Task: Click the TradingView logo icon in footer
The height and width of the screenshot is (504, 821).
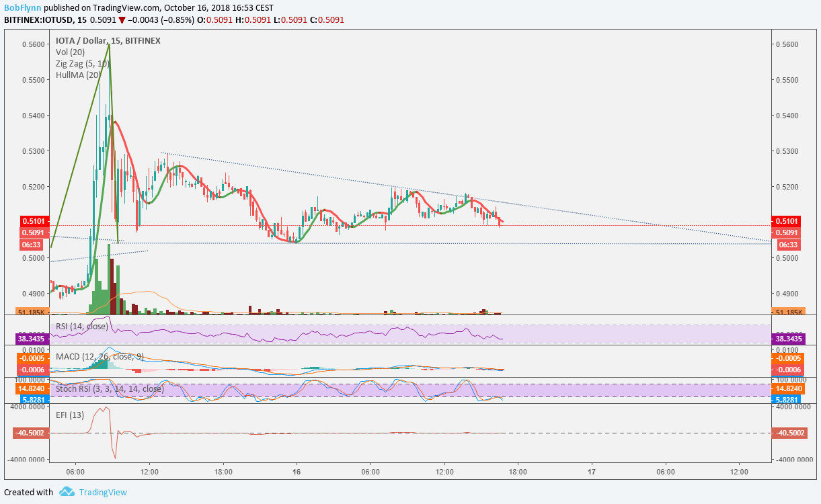Action: pyautogui.click(x=66, y=492)
